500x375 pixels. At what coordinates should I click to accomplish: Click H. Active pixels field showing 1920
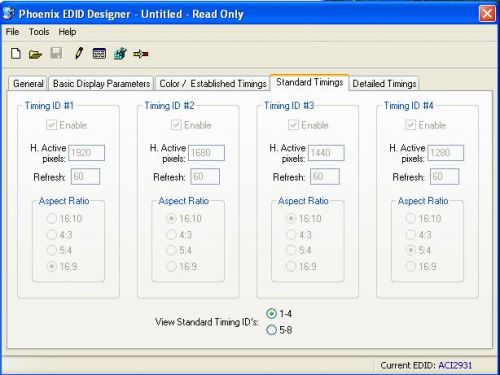(x=87, y=153)
